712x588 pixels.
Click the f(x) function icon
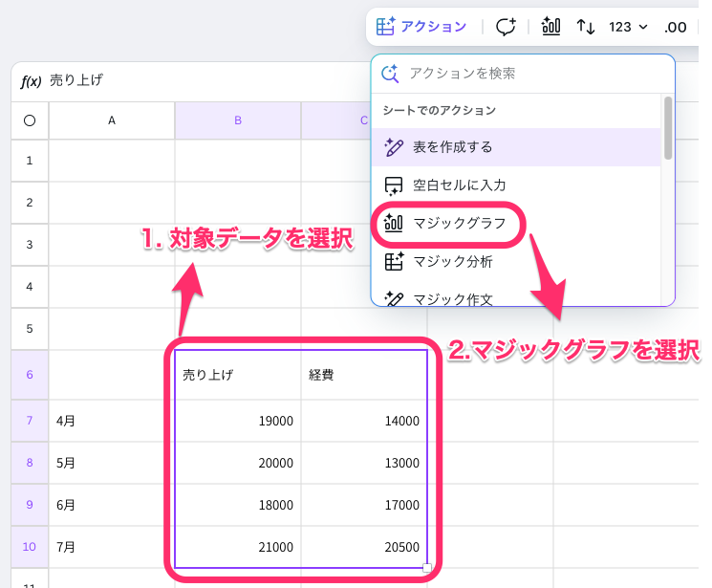(x=31, y=81)
